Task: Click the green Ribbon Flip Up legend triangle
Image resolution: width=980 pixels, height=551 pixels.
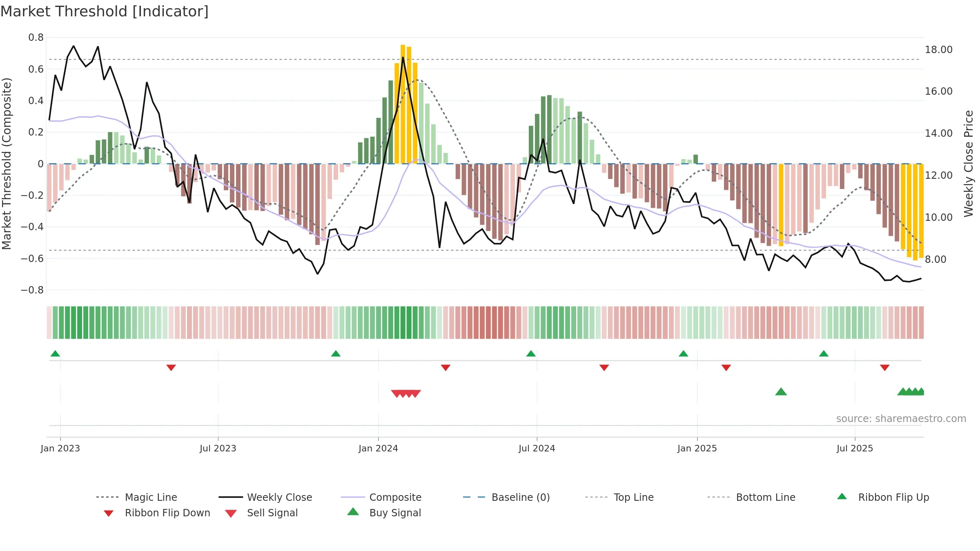Action: (842, 496)
